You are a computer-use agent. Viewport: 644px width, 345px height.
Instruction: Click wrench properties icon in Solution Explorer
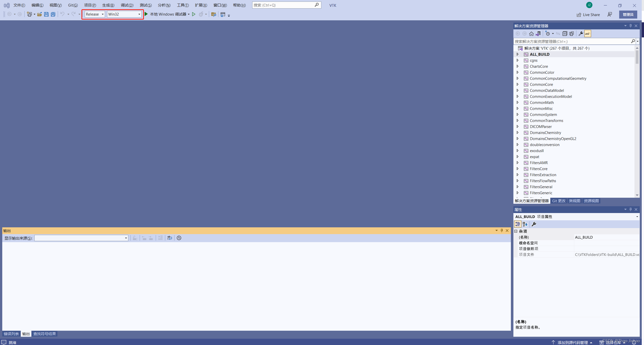pyautogui.click(x=581, y=34)
